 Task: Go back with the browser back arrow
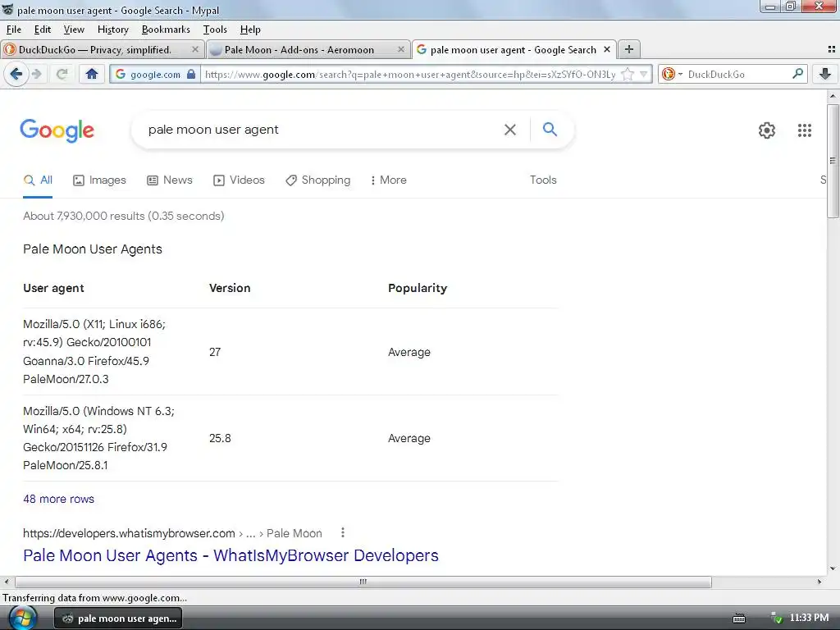(16, 74)
